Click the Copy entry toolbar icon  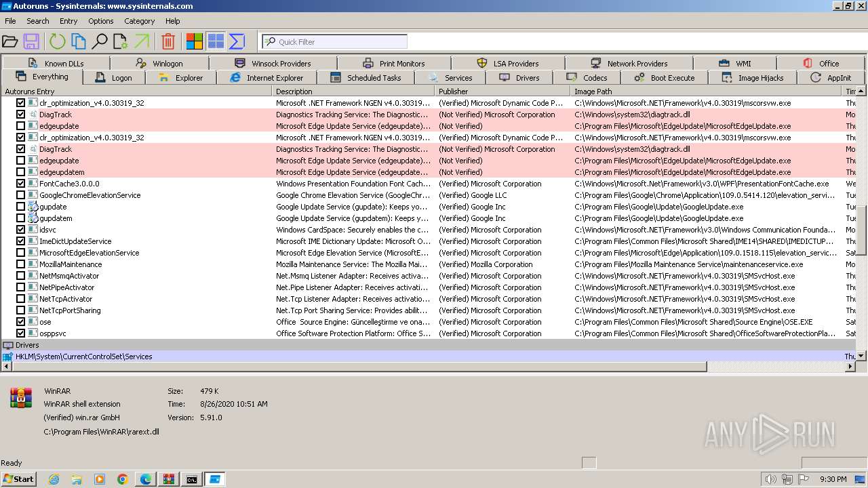(79, 42)
